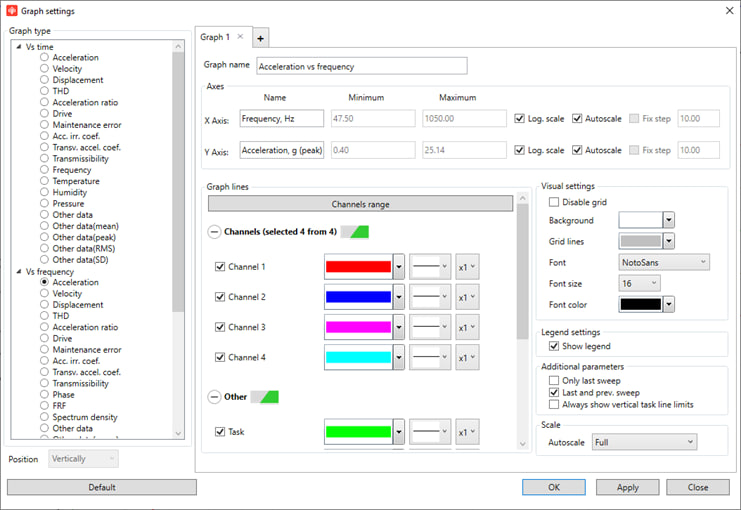The width and height of the screenshot is (741, 510).
Task: Click the Channels range button
Action: [x=361, y=204]
